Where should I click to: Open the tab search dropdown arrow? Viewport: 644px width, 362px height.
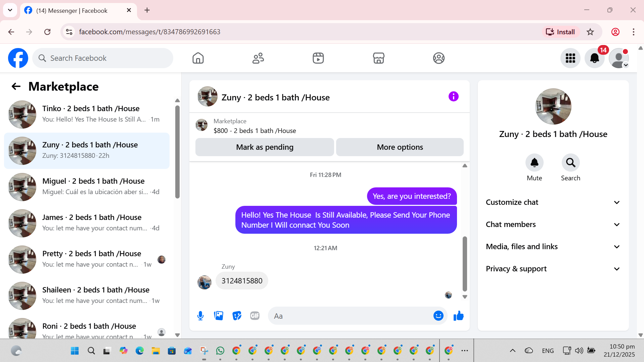tap(10, 10)
